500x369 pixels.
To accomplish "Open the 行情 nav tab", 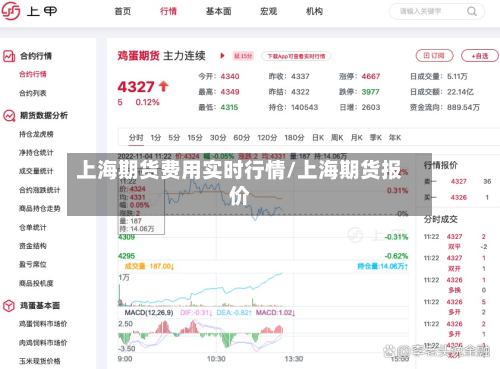I will (x=168, y=11).
